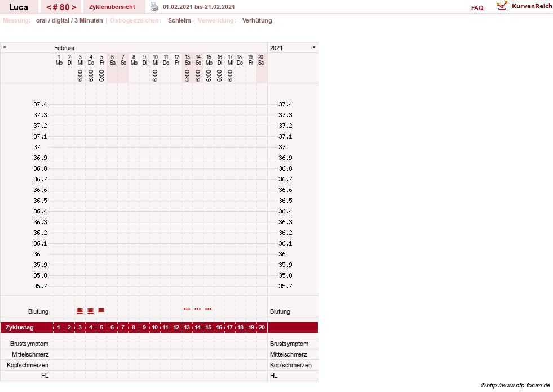The image size is (553, 392).
Task: Click left Brustsymptom row label
Action: (29, 344)
